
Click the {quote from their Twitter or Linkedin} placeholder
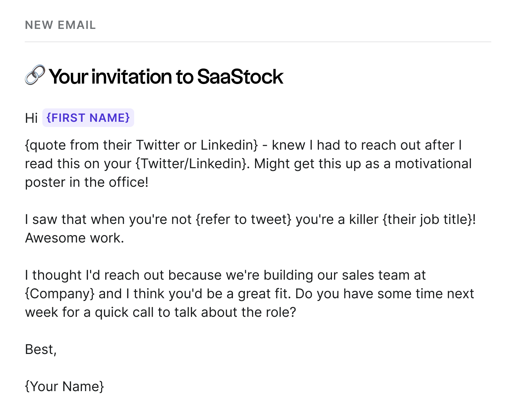pos(141,145)
